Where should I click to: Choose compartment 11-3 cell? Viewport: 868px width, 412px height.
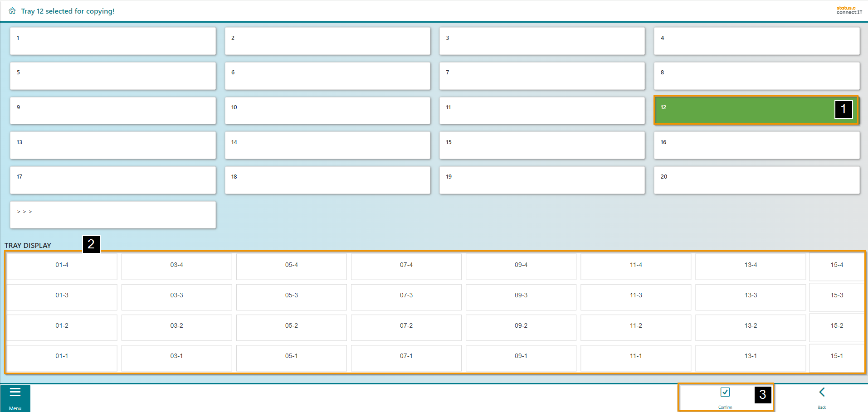[x=636, y=296]
